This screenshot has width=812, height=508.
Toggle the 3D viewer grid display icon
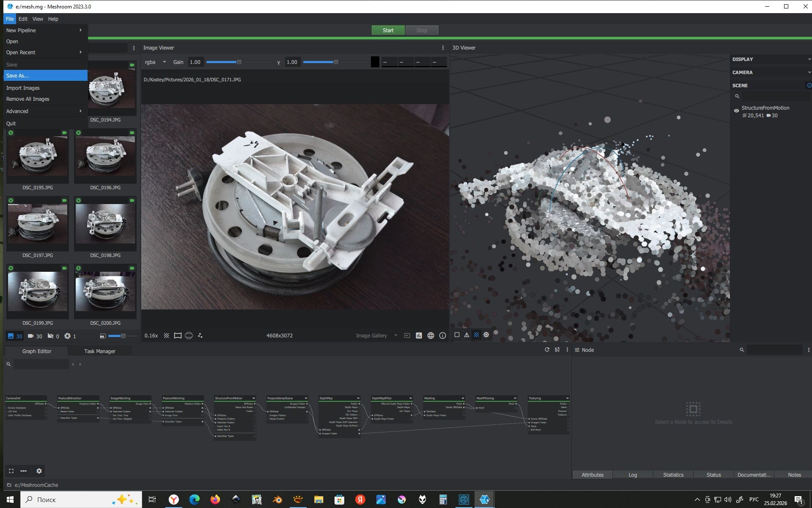(x=476, y=335)
